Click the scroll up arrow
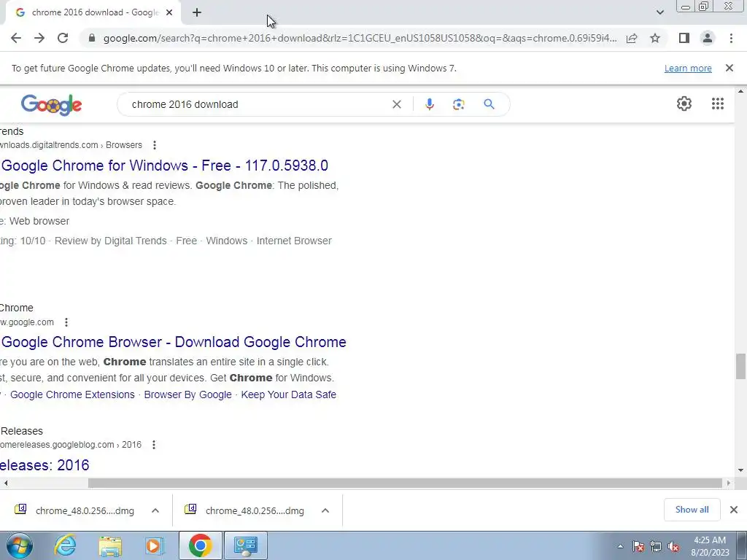 click(x=740, y=91)
